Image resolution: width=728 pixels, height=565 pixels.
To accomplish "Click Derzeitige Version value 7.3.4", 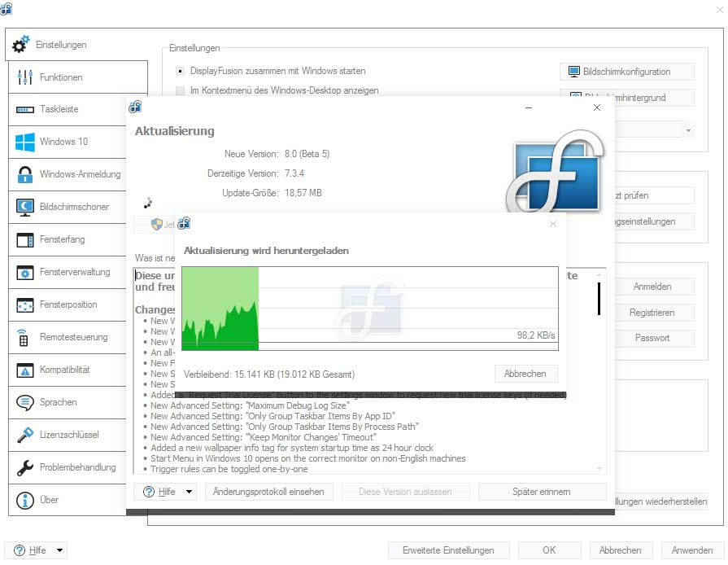I will [x=294, y=173].
